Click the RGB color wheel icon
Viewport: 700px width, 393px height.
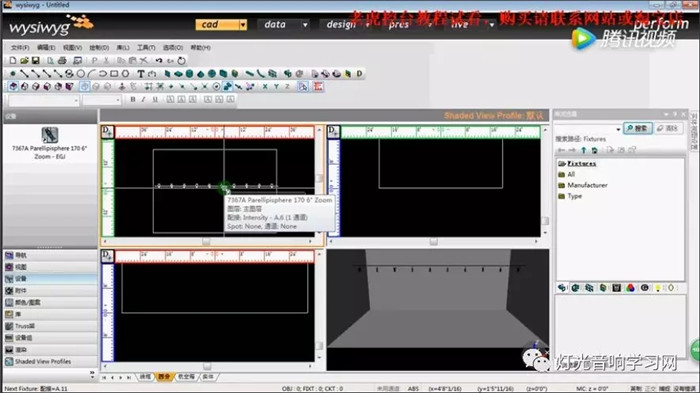coord(630,288)
